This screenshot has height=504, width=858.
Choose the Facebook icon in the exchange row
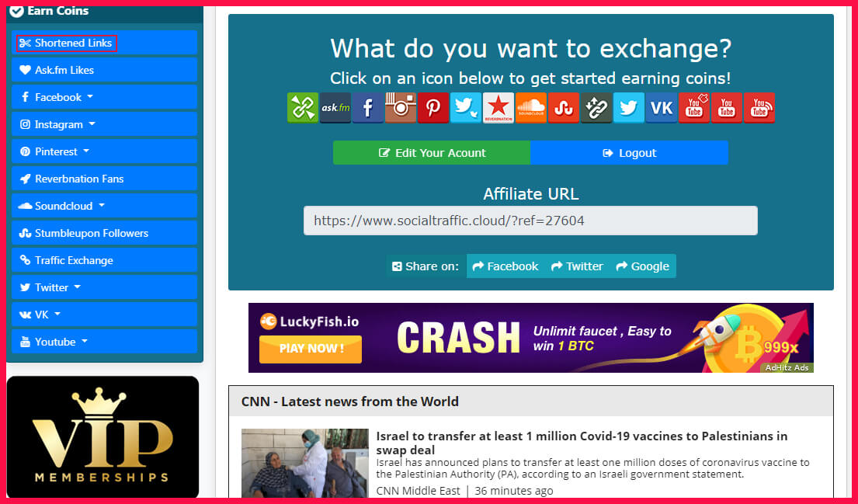point(368,108)
